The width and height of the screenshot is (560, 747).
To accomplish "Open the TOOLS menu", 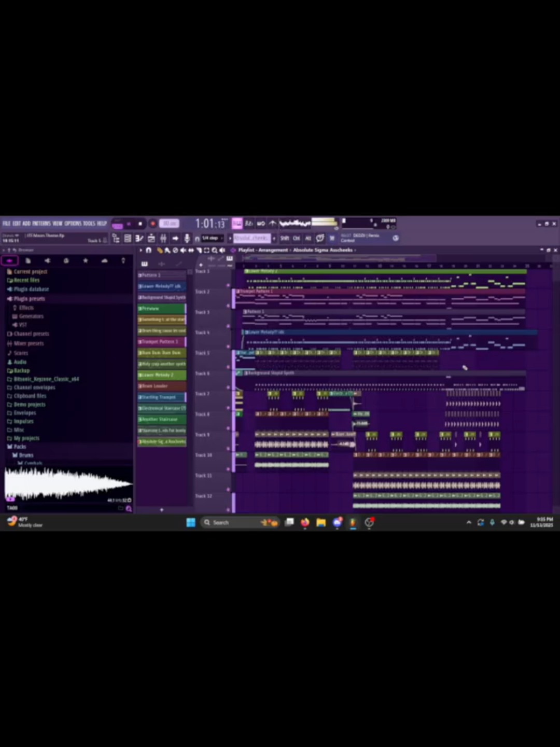I will click(x=89, y=224).
